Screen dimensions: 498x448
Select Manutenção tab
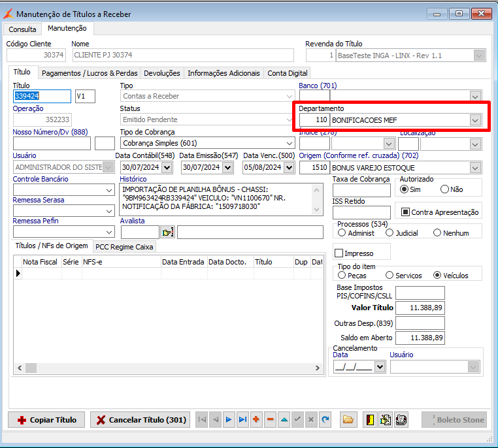click(x=67, y=28)
